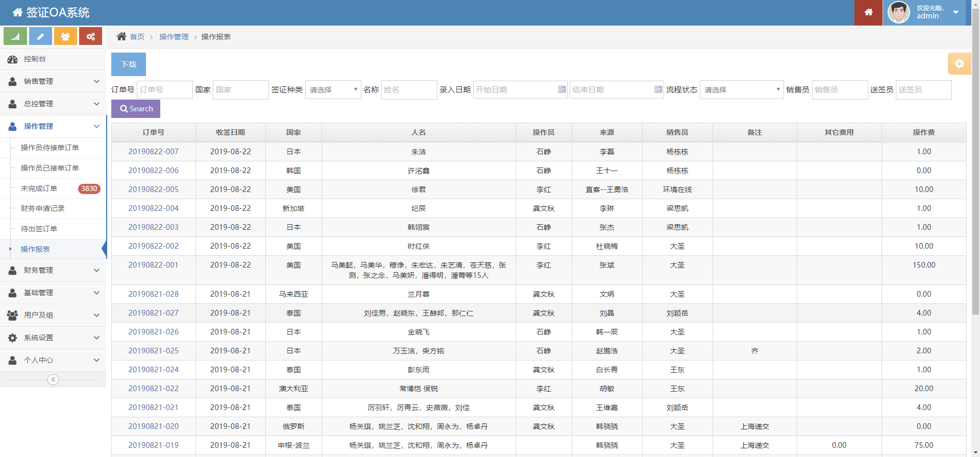Expand the 系统设置 menu chevron
Image resolution: width=980 pixels, height=457 pixels.
coord(96,338)
